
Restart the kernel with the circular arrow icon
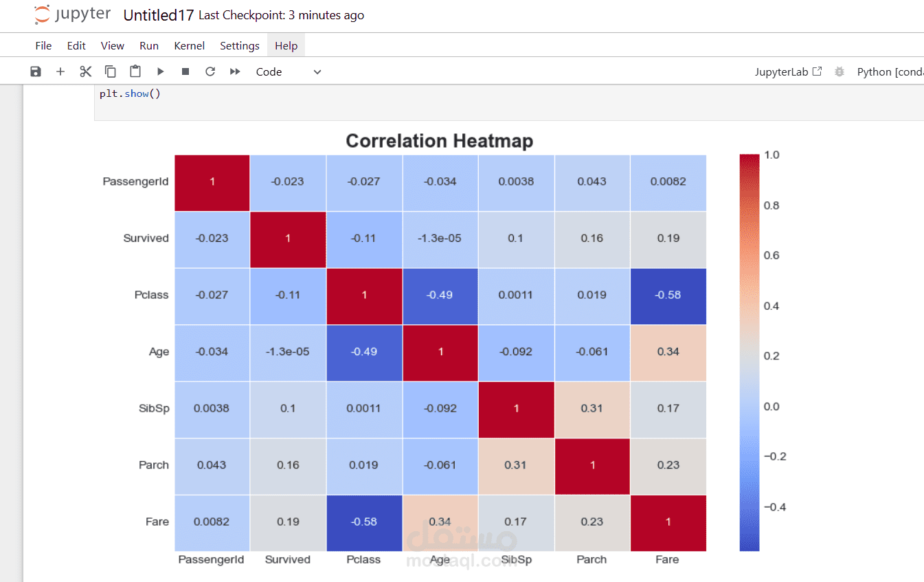point(210,71)
